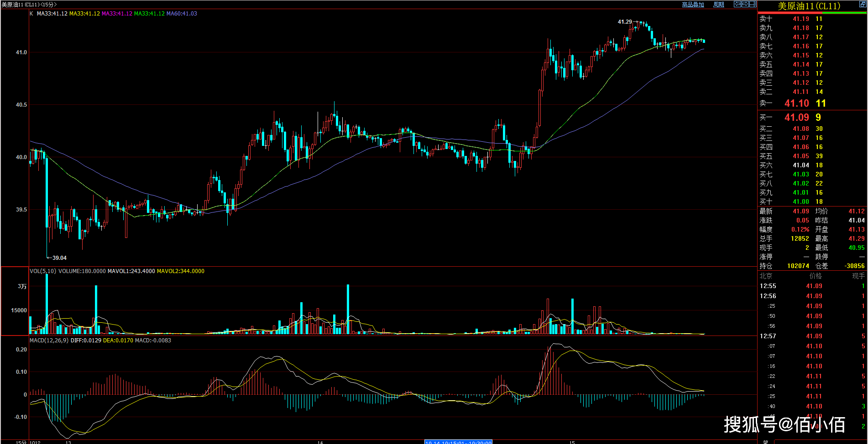868x444 pixels.
Task: Click the 买十 price 41.00 row
Action: (x=812, y=201)
